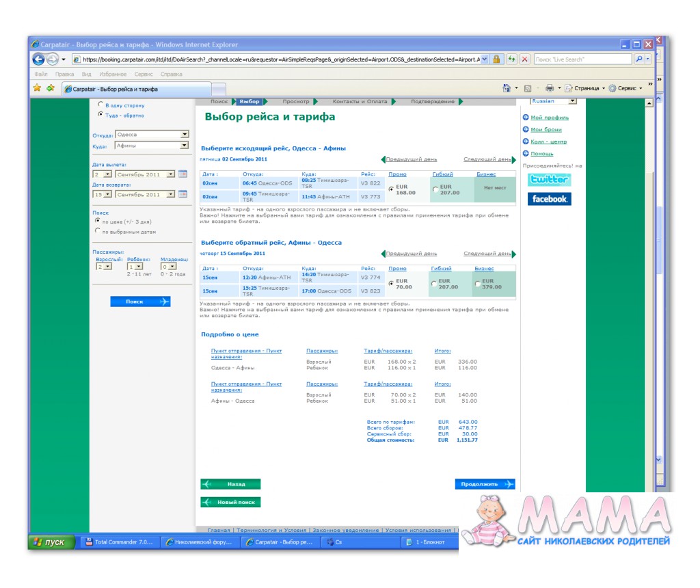Click the Facebook logo icon
The height and width of the screenshot is (588, 700).
coord(549,199)
